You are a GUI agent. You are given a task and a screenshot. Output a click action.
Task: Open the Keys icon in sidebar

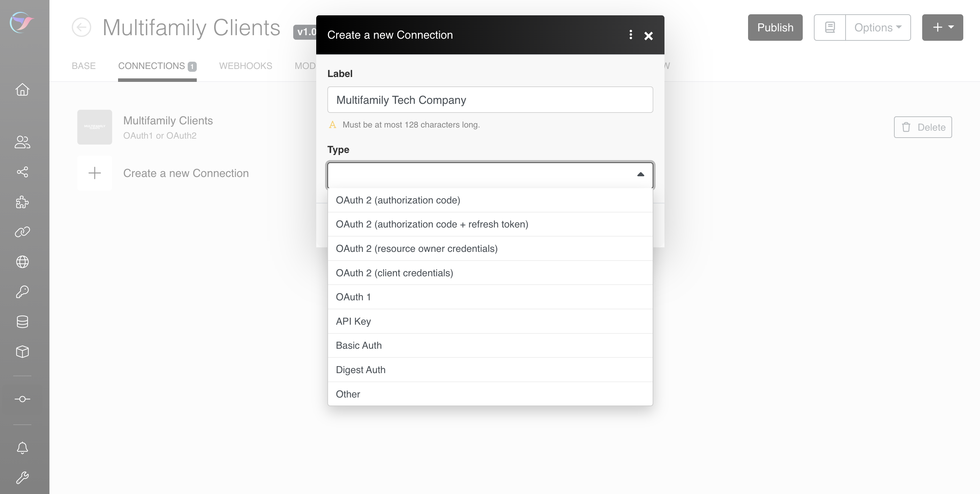point(22,292)
